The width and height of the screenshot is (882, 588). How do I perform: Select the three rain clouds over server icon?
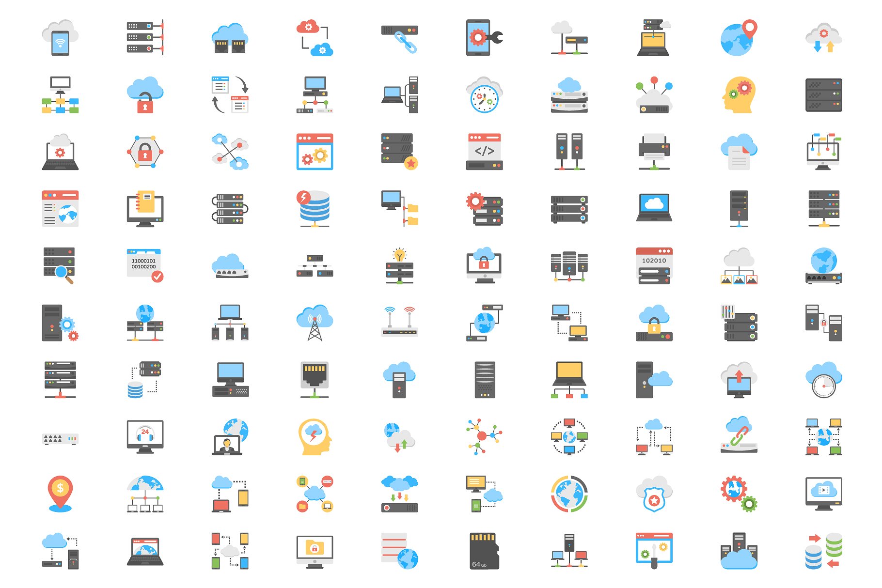point(400,494)
